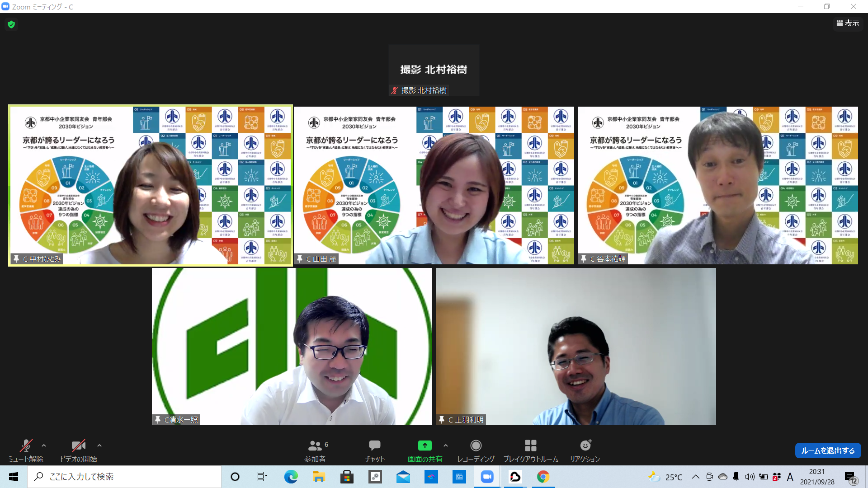
Task: Select the 谷本祐輝 video tile
Action: pyautogui.click(x=718, y=186)
